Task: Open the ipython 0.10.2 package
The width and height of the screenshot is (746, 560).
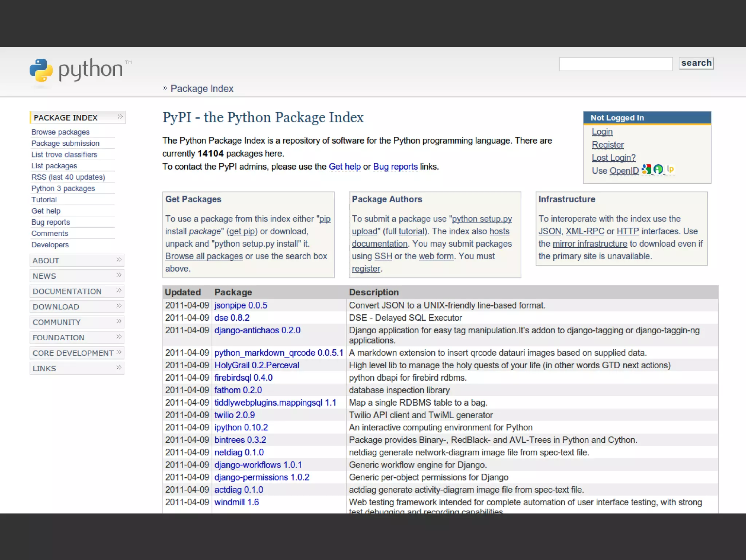Action: coord(241,427)
